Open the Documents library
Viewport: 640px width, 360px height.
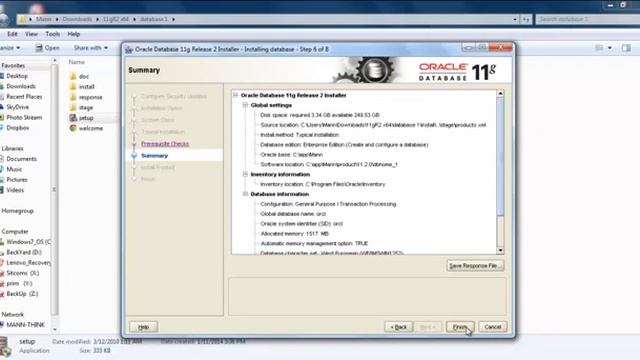21,159
